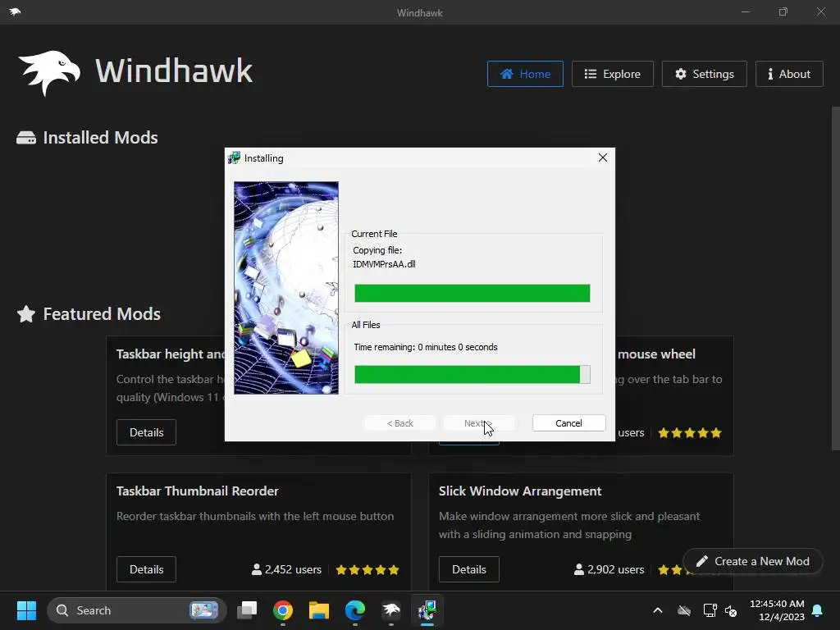Open the Windows Start menu
840x630 pixels.
point(26,610)
